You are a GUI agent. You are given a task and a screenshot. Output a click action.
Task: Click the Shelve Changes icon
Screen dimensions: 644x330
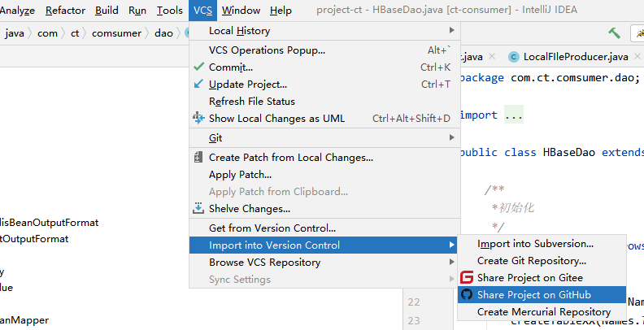pos(198,208)
